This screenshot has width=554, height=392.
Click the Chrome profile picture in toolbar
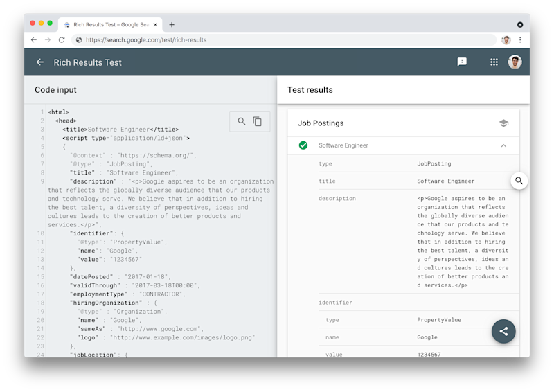tap(506, 40)
